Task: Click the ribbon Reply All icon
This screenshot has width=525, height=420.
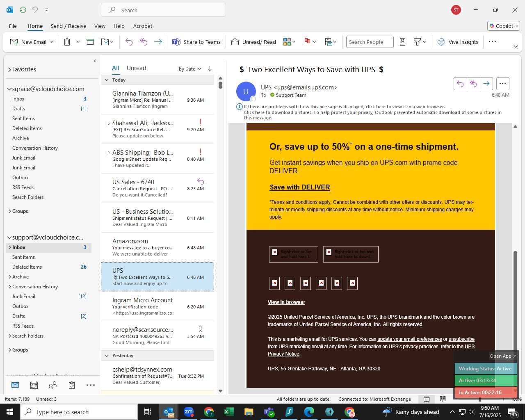Action: click(x=144, y=42)
